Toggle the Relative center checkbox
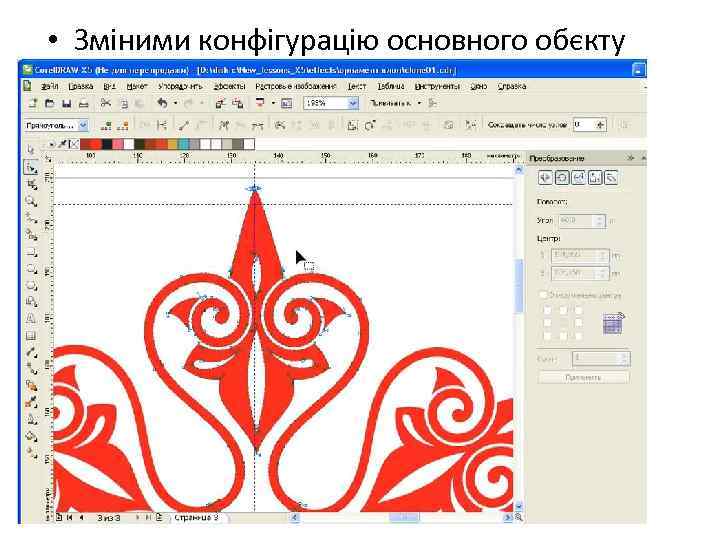 (544, 294)
